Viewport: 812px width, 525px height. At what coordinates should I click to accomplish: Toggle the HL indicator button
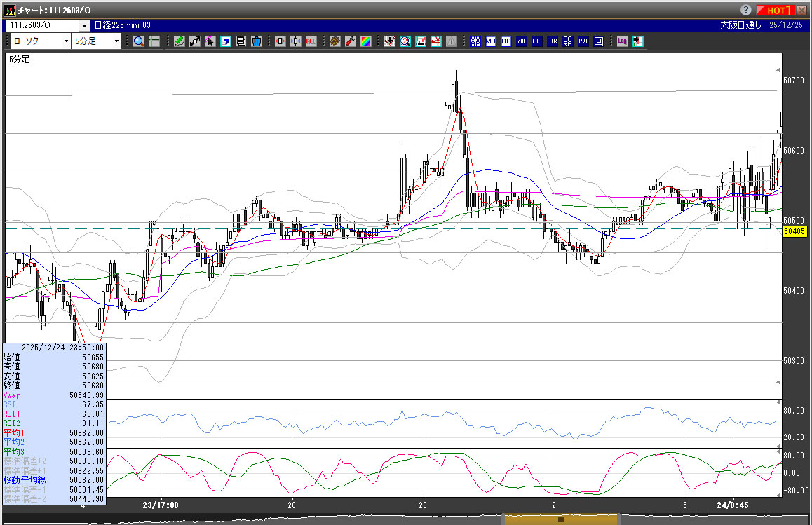pos(536,41)
